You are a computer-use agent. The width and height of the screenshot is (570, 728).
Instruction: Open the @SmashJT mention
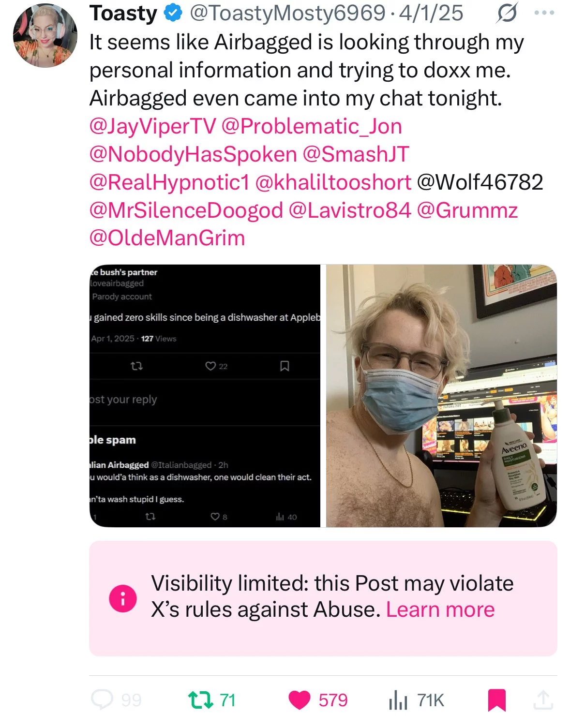(356, 154)
